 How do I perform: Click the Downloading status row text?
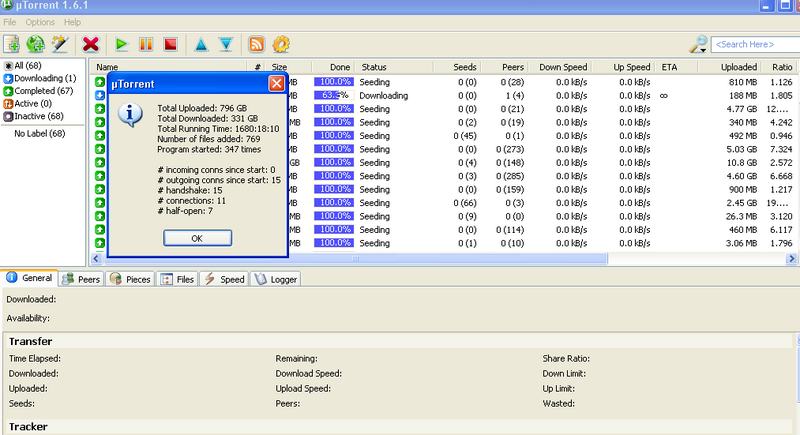(384, 95)
